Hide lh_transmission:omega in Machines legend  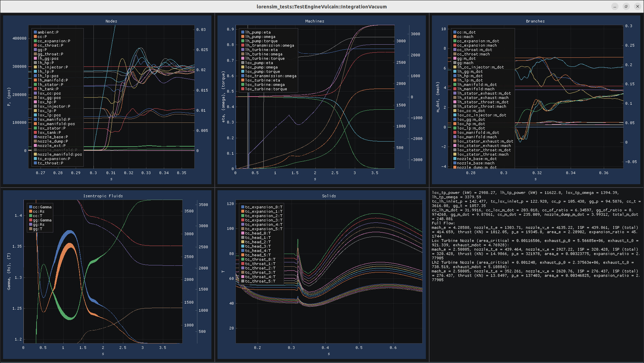point(269,45)
